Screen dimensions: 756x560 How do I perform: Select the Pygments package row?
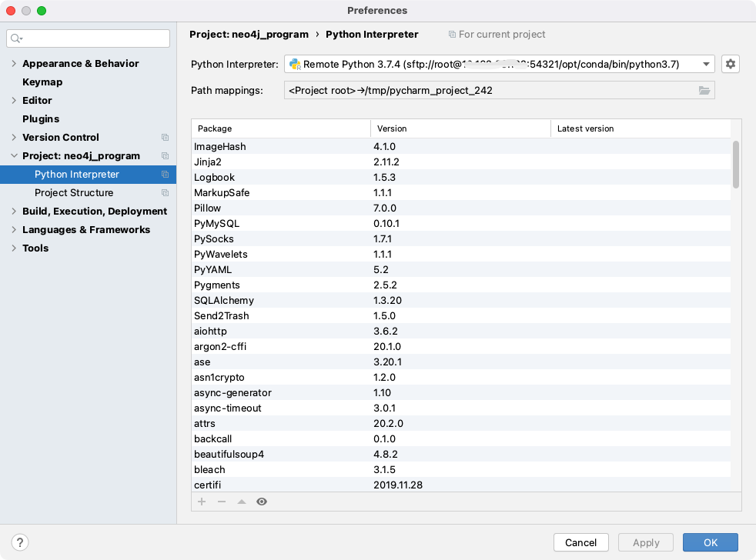pyautogui.click(x=461, y=285)
